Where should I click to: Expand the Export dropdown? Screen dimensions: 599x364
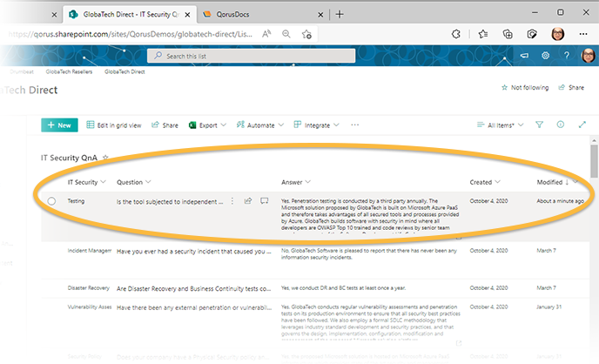(206, 125)
